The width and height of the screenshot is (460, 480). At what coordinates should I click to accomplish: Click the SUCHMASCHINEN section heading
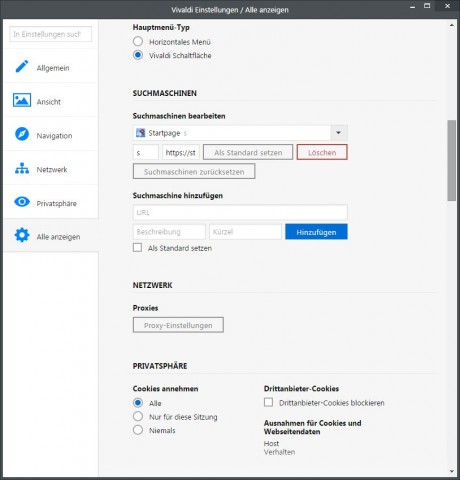[165, 93]
